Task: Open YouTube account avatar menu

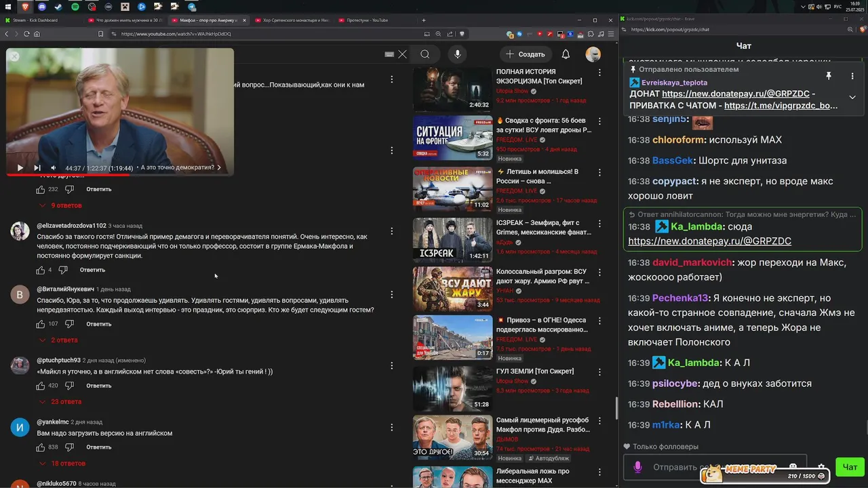Action: click(x=593, y=54)
